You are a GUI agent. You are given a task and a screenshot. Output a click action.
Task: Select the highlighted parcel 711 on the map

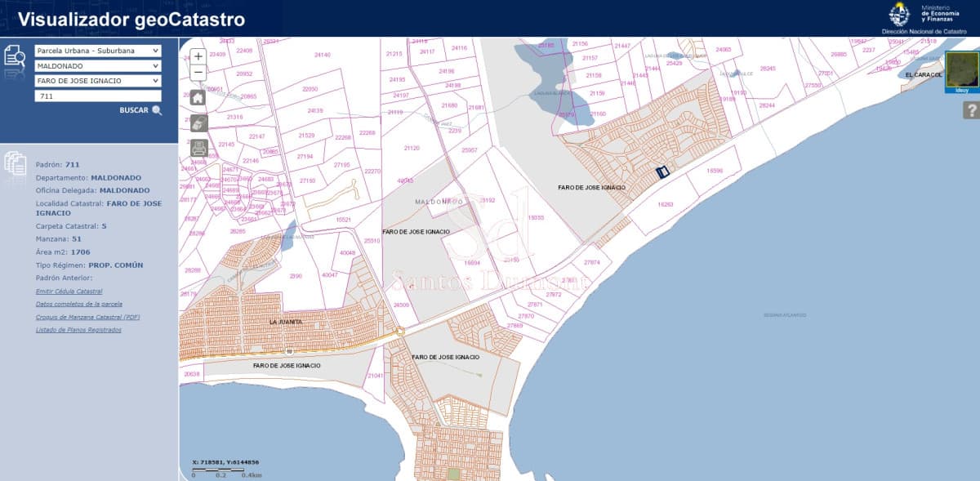click(662, 171)
